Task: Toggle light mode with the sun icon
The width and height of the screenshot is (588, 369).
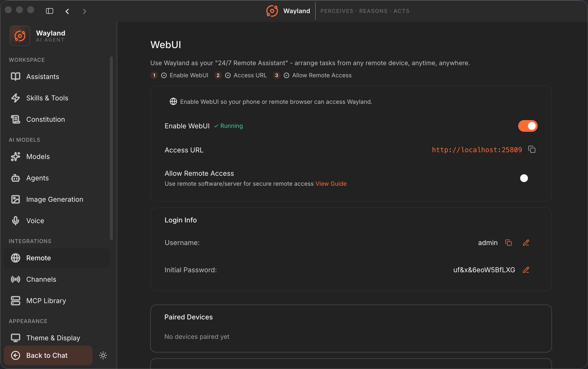Action: [103, 355]
